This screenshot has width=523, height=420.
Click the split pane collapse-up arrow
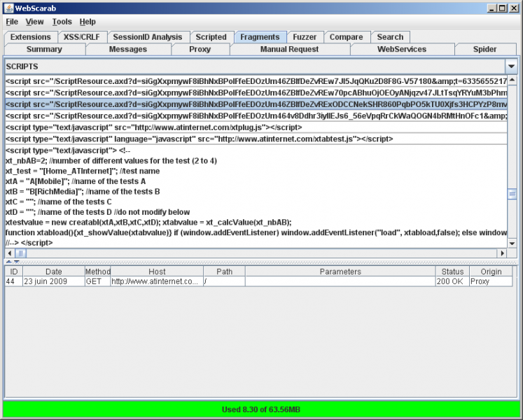pyautogui.click(x=8, y=262)
